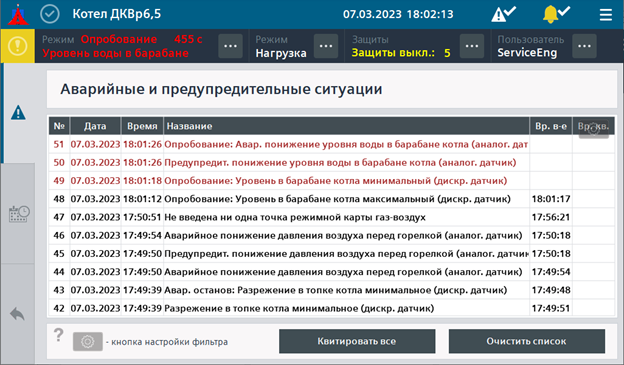
Task: Click the Квитировать все button
Action: point(357,341)
